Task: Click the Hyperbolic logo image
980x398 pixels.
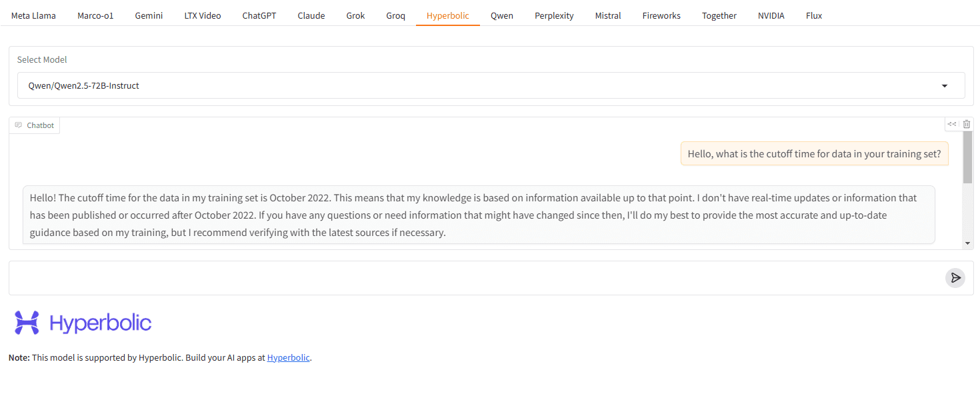Action: [x=83, y=323]
